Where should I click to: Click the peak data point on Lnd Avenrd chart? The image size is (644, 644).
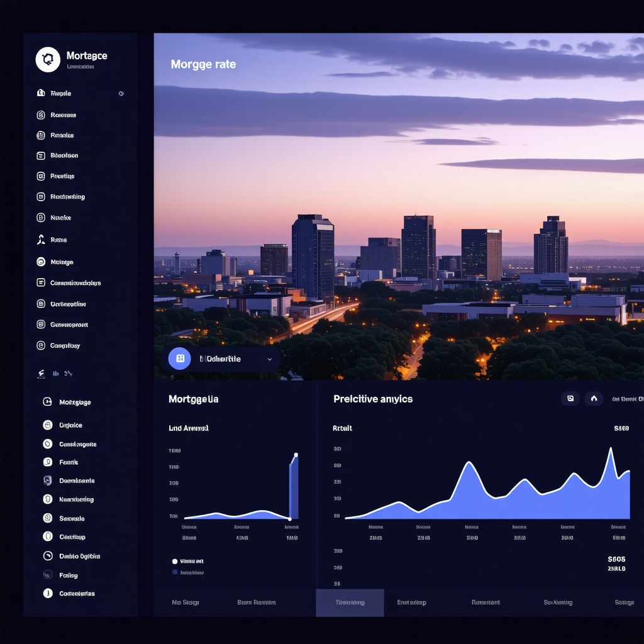pyautogui.click(x=296, y=455)
